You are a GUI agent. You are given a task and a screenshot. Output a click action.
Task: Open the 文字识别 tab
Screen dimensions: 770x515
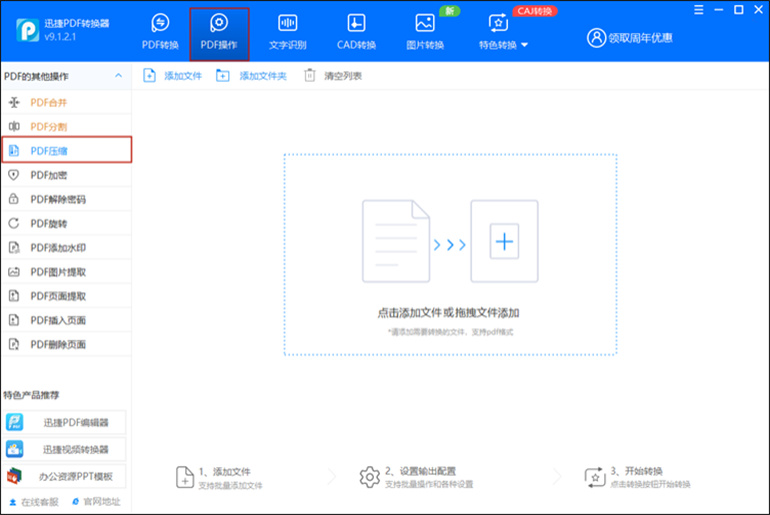288,32
